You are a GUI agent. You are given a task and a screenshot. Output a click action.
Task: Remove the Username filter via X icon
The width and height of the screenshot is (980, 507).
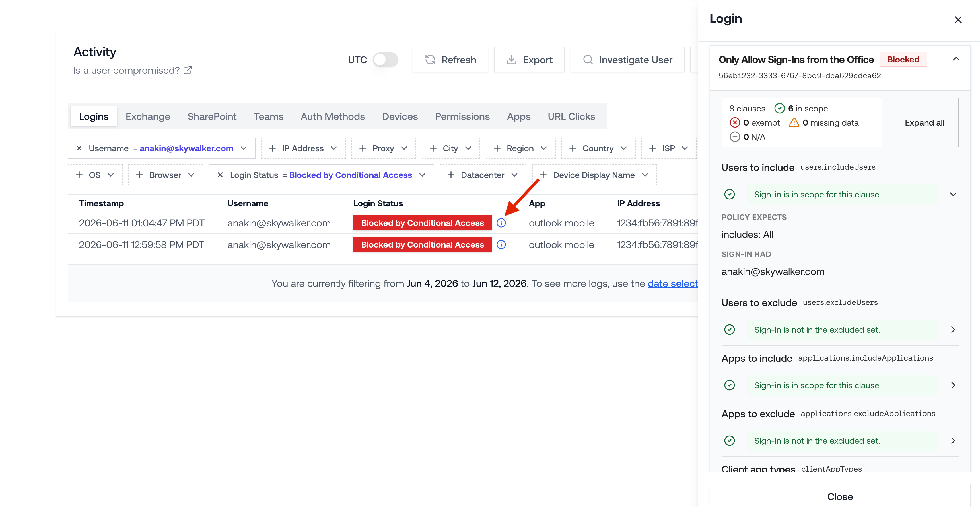coord(79,148)
